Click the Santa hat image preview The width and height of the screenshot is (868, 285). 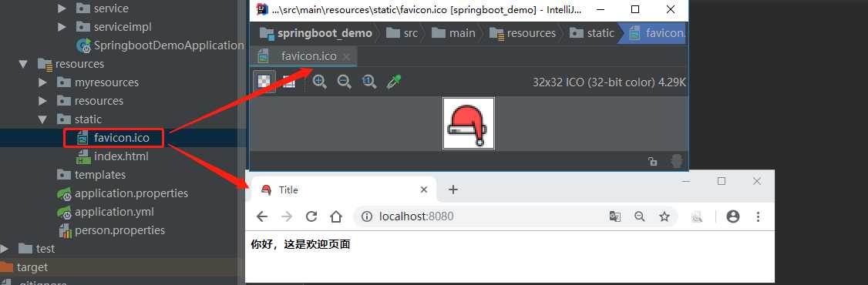pos(469,122)
